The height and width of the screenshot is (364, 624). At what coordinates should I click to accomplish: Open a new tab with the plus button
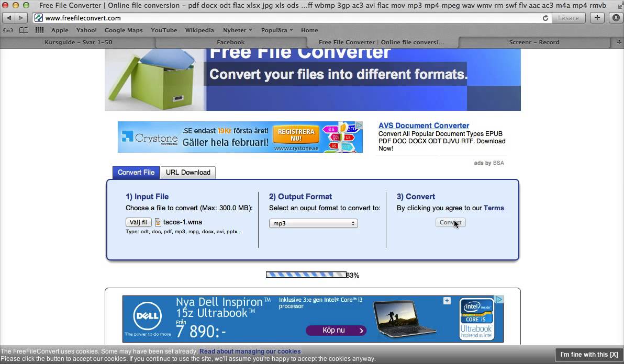click(x=597, y=18)
